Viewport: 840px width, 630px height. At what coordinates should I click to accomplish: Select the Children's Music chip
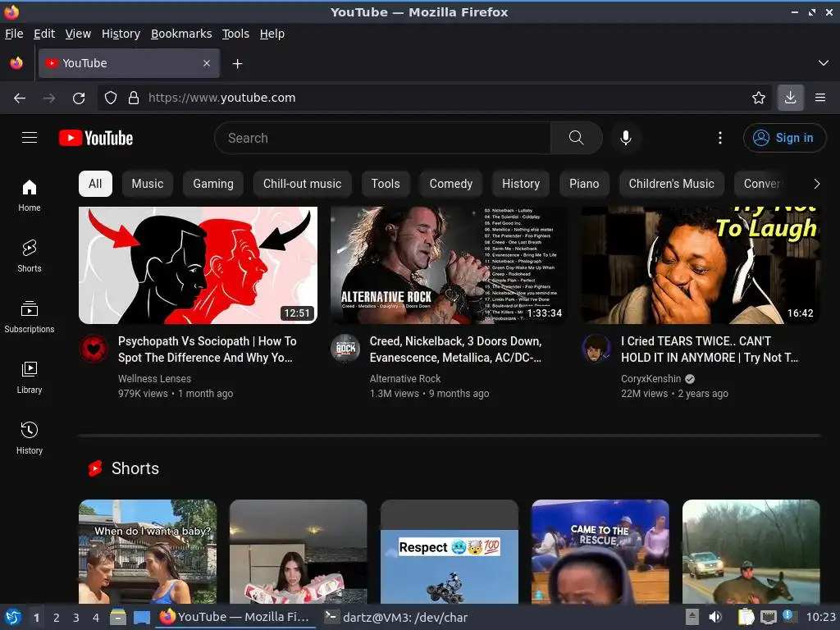click(x=672, y=184)
